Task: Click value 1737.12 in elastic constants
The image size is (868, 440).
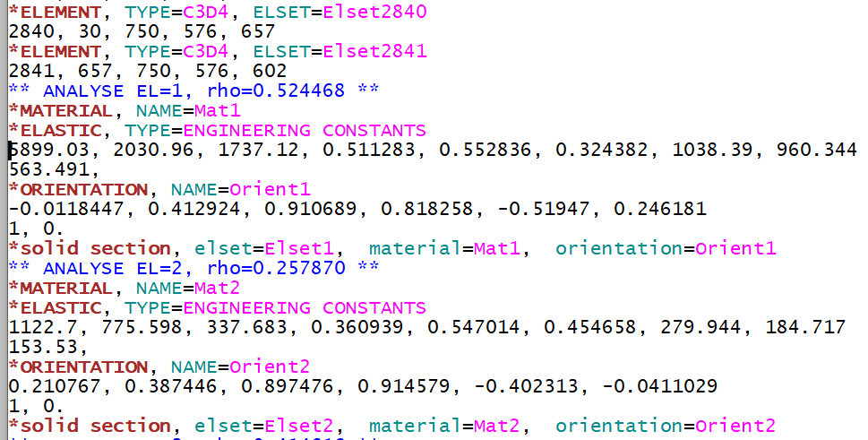Action: (258, 150)
